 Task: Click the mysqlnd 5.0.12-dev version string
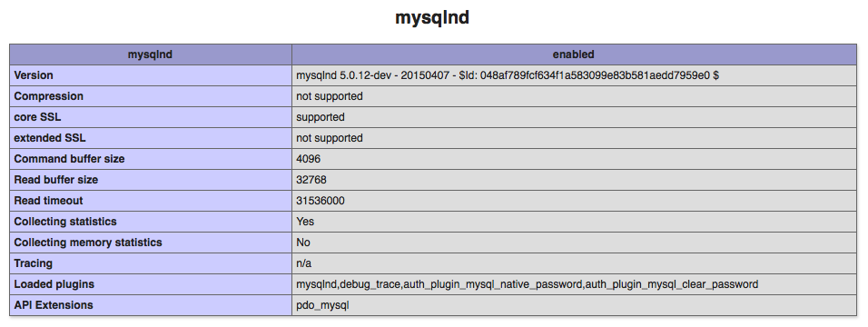[x=508, y=75]
